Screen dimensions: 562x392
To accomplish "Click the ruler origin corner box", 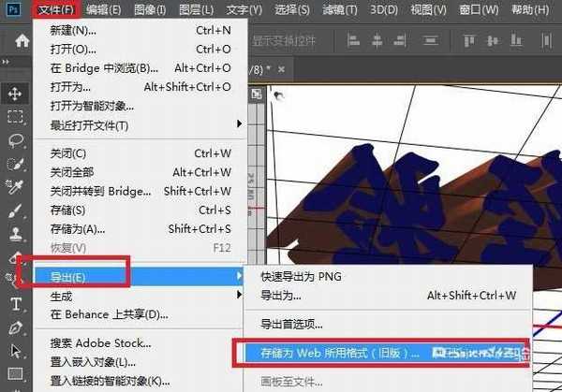I will click(x=256, y=94).
